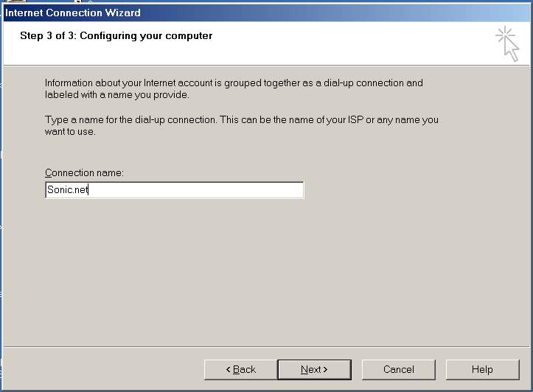533x392 pixels.
Task: Click the phrase "want to use" in the instructions
Action: point(70,132)
